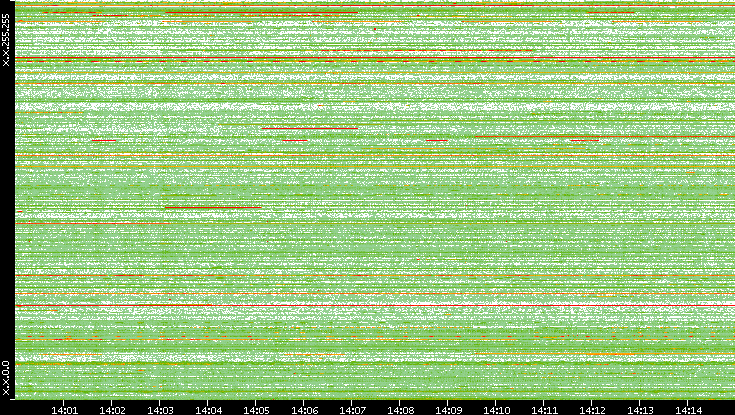Click the 14:07 time label

(352, 410)
